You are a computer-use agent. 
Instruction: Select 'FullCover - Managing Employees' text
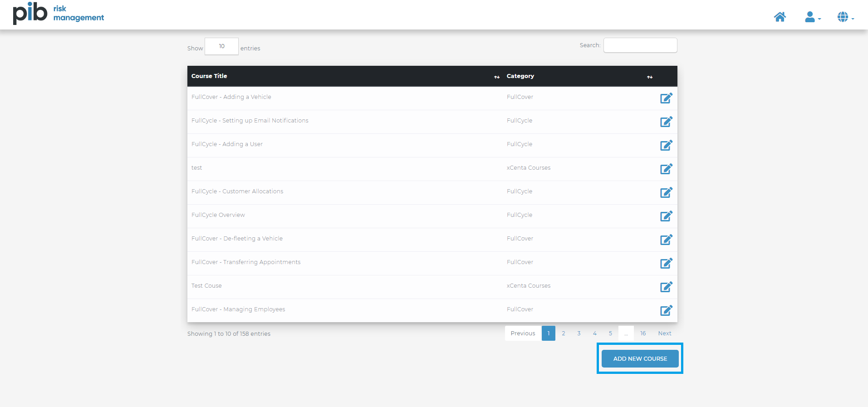point(238,309)
